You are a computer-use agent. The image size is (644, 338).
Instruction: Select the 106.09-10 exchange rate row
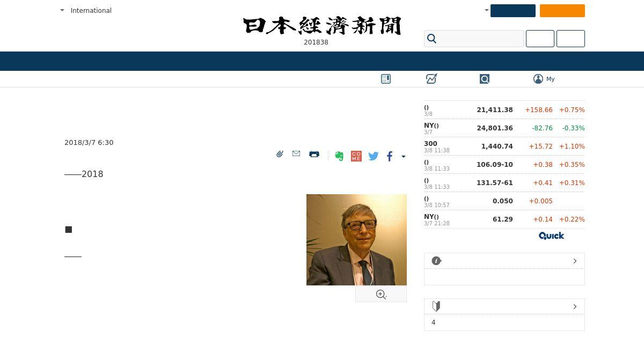504,165
